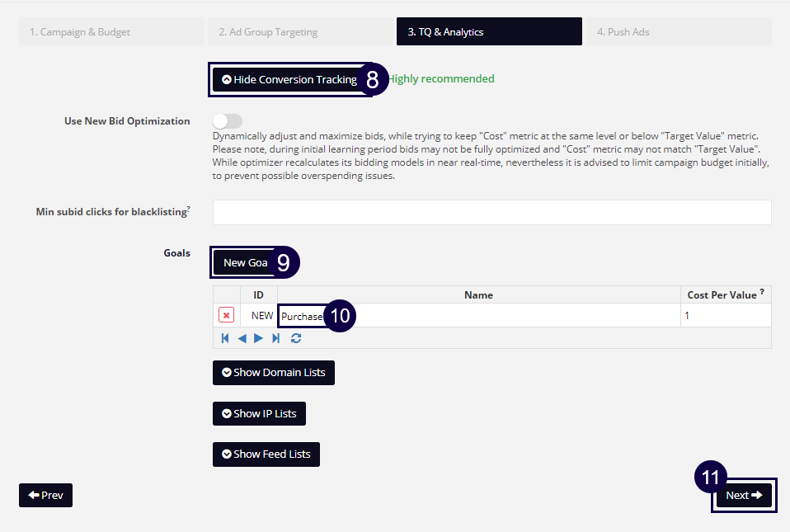Delete the Purchase goal row
Image resolution: width=790 pixels, height=532 pixels.
click(226, 314)
